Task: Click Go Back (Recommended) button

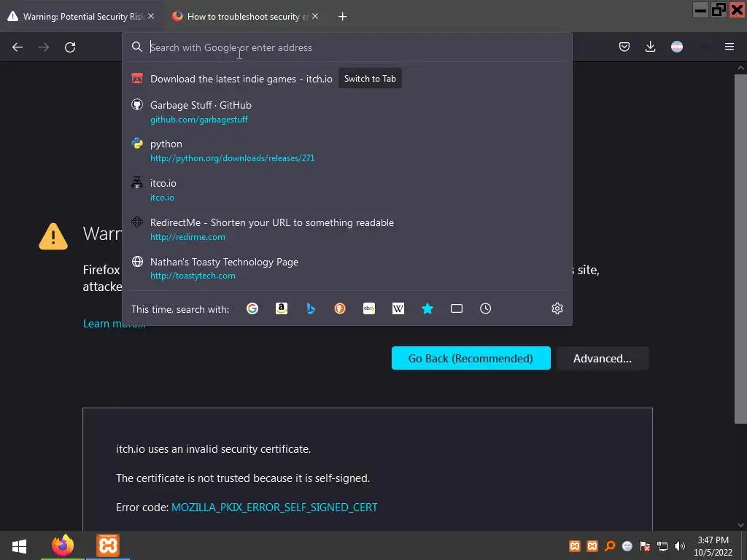Action: click(x=471, y=358)
